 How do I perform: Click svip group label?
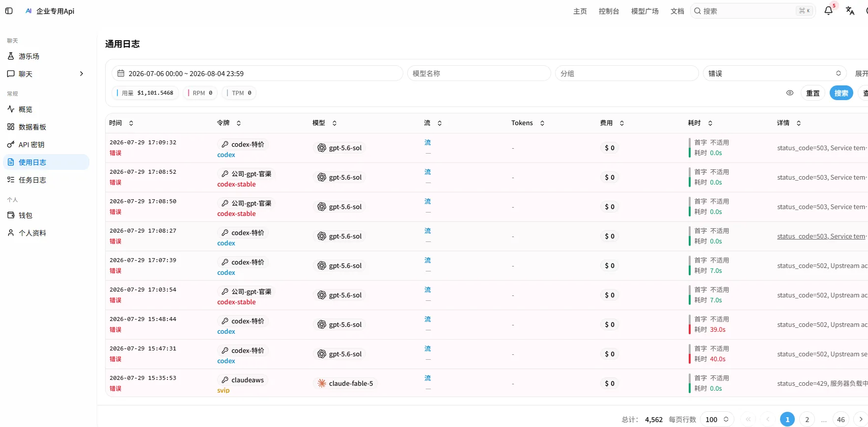point(224,391)
